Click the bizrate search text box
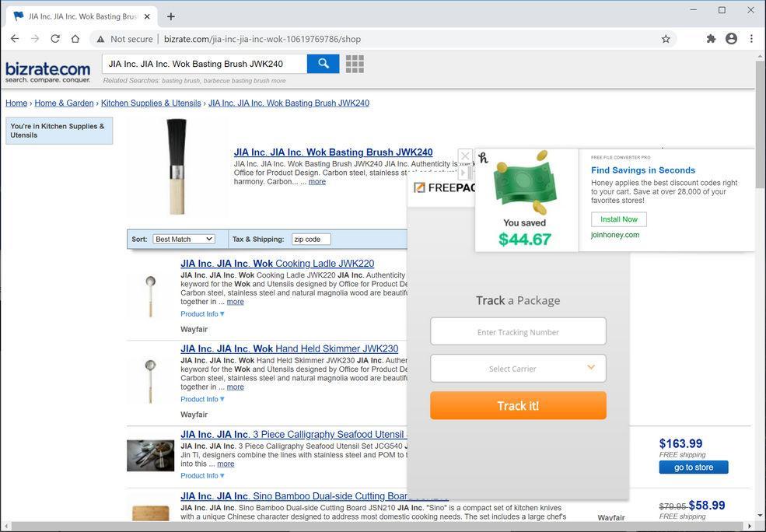766x532 pixels. tap(205, 64)
